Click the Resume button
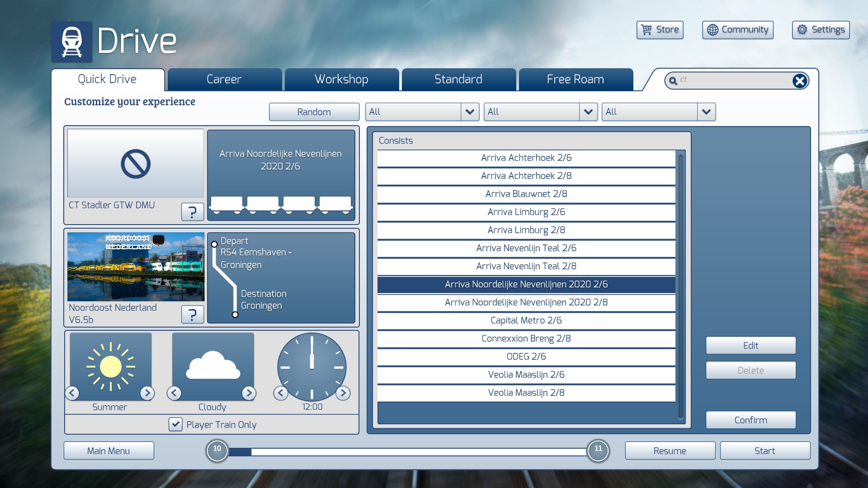The width and height of the screenshot is (868, 488). 670,450
